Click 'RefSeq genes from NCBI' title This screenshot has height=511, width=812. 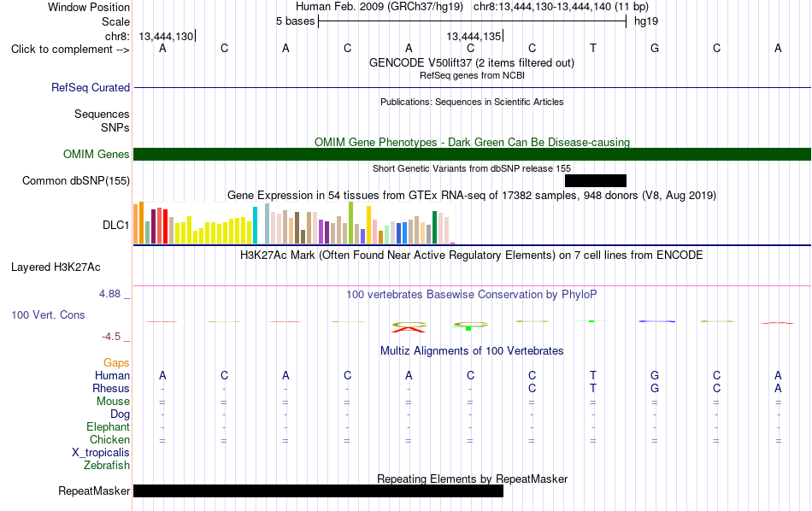472,75
